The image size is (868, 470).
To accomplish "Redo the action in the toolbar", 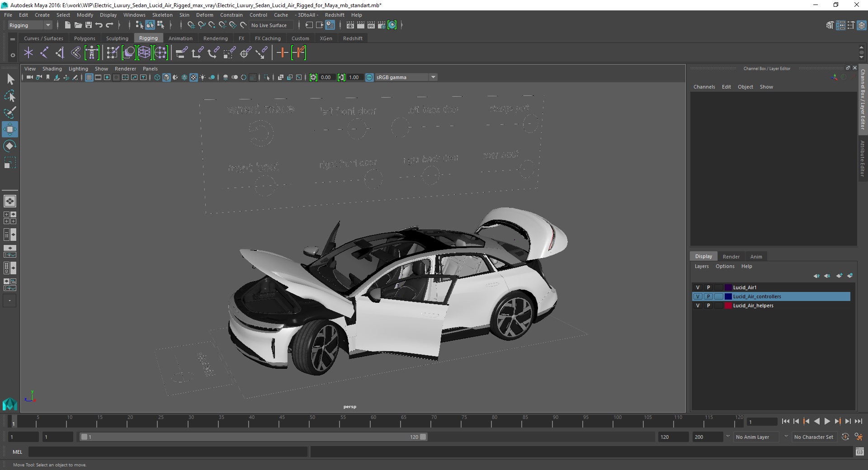I will (109, 25).
